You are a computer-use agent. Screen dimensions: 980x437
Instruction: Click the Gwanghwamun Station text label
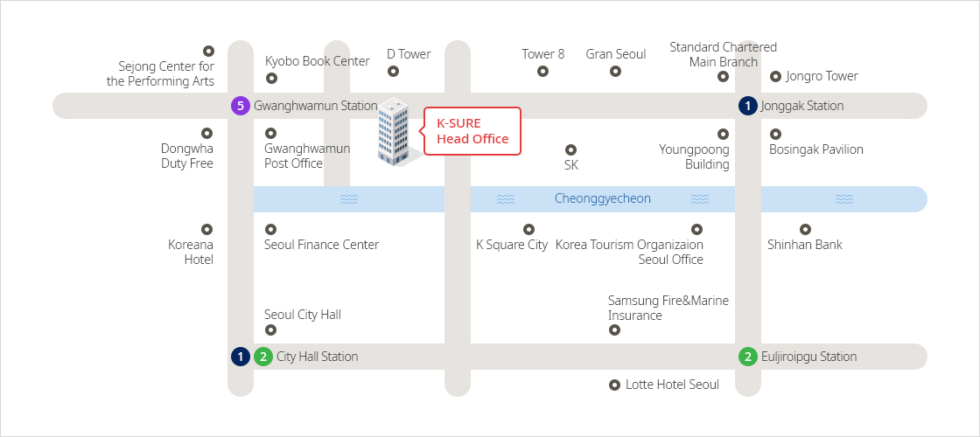[x=316, y=106]
